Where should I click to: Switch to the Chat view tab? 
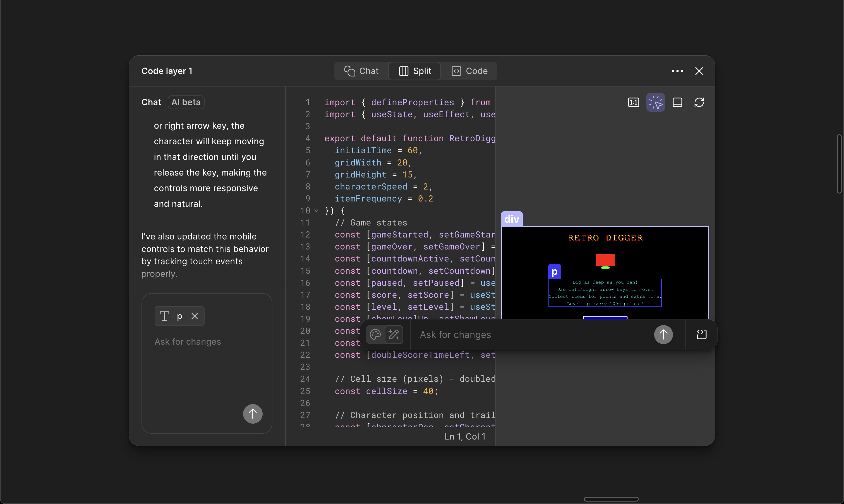361,71
